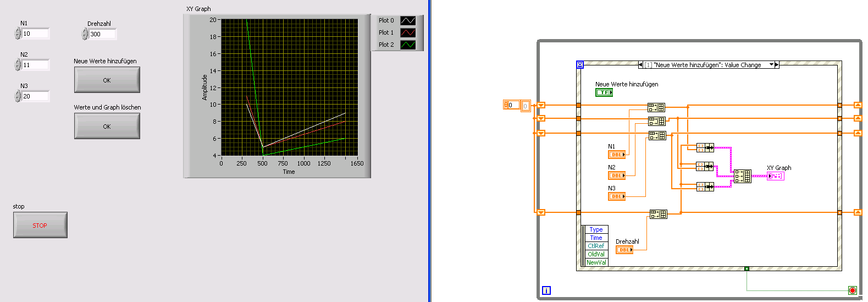The image size is (868, 302).
Task: Open the event case selector dropdown arrow
Action: 771,65
